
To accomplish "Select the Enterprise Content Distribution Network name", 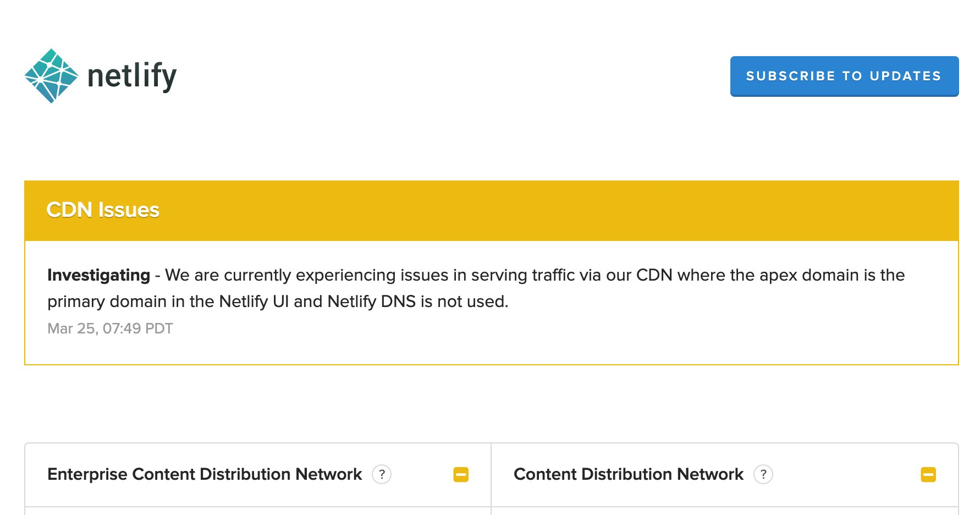I will click(205, 474).
